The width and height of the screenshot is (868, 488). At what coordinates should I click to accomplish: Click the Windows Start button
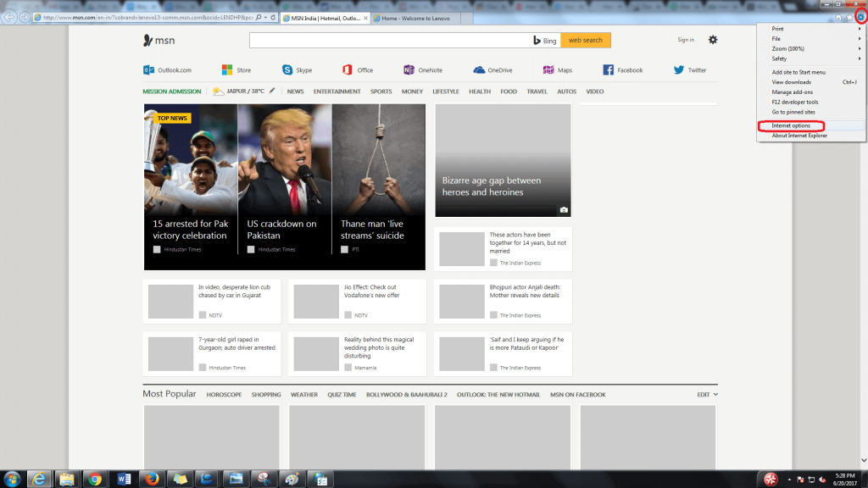[x=12, y=480]
